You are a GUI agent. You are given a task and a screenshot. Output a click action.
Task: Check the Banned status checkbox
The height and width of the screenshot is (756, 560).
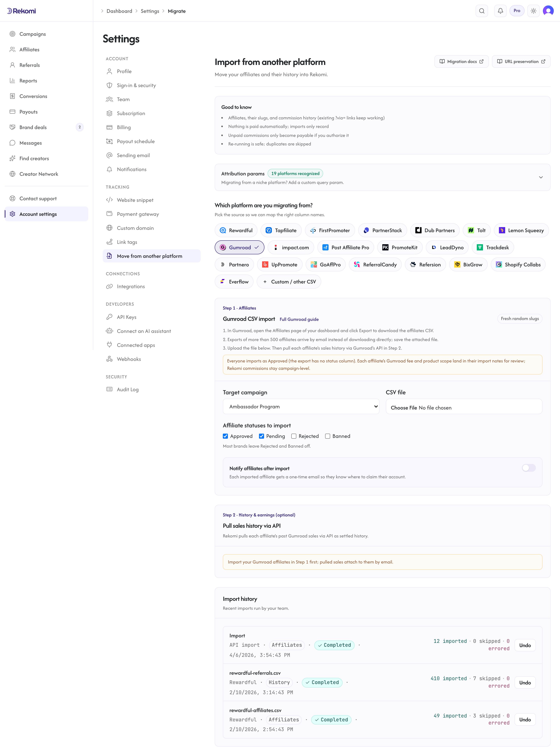327,436
